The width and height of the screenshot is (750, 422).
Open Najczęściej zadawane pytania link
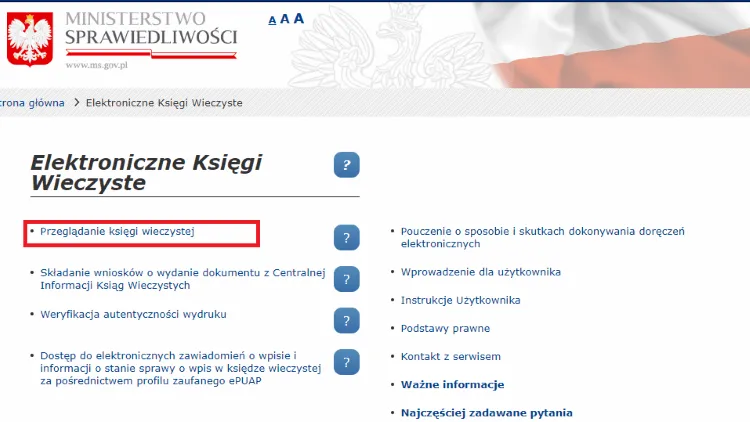(x=486, y=413)
